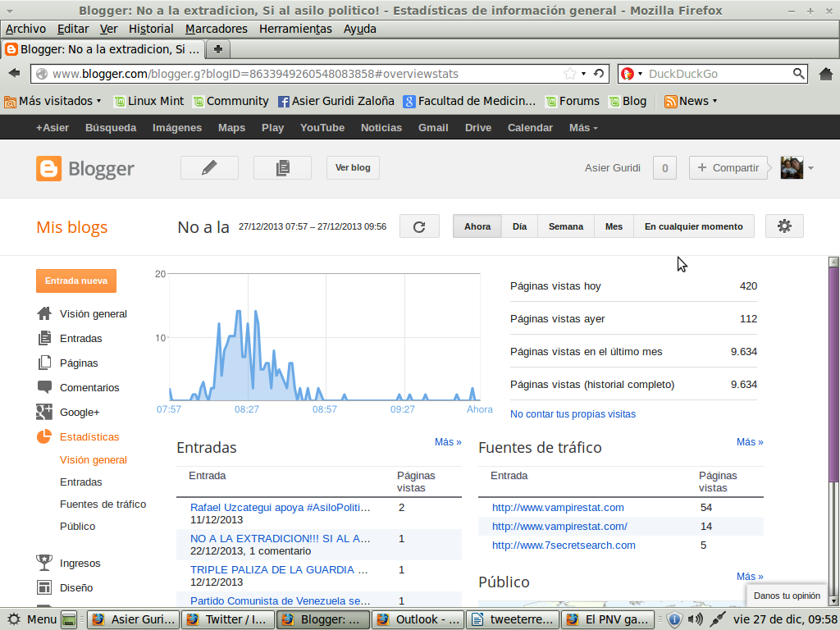This screenshot has height=630, width=840.
Task: Click the Ver blog button
Action: 353,167
